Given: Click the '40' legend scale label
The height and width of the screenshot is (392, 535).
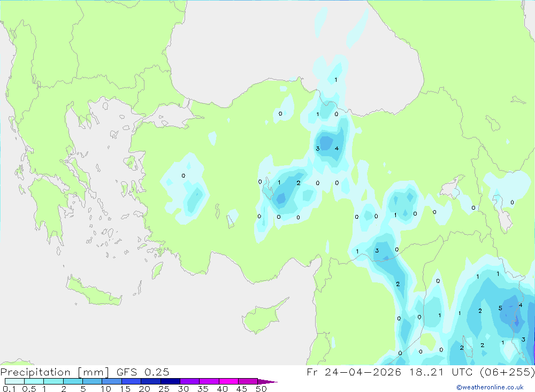Looking at the screenshot, I should [222, 389].
